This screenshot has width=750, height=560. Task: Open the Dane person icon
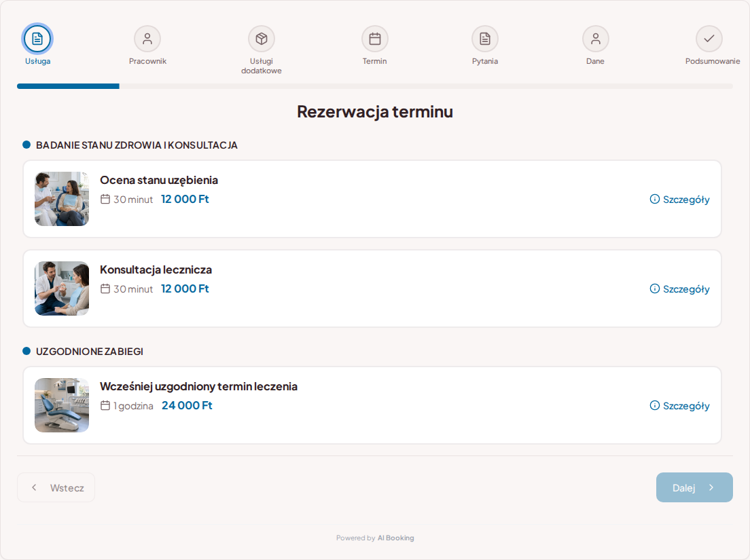click(x=596, y=39)
